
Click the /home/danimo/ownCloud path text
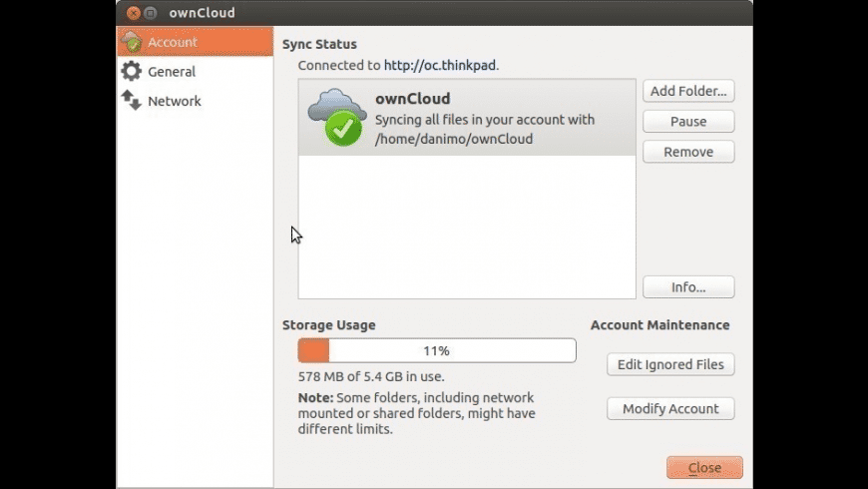pyautogui.click(x=454, y=139)
